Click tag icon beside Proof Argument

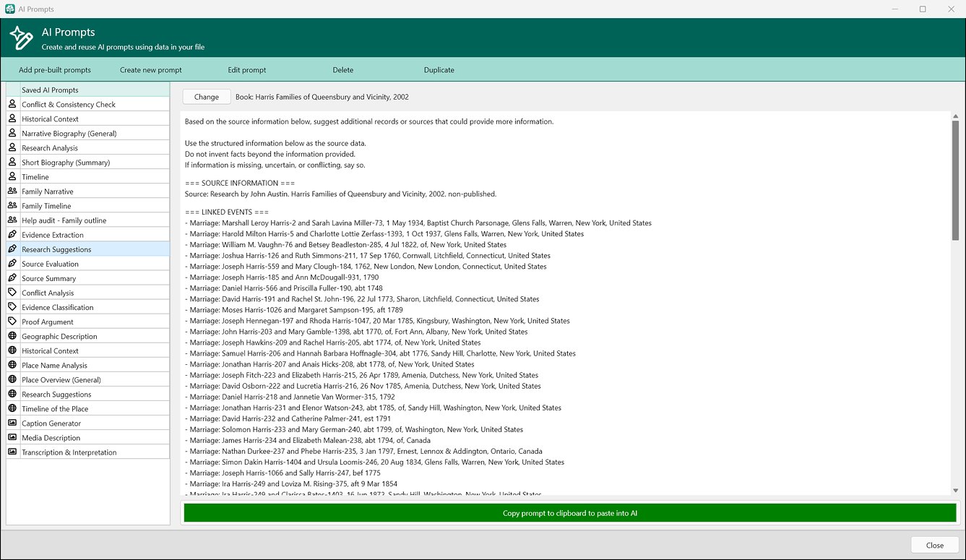(x=12, y=321)
